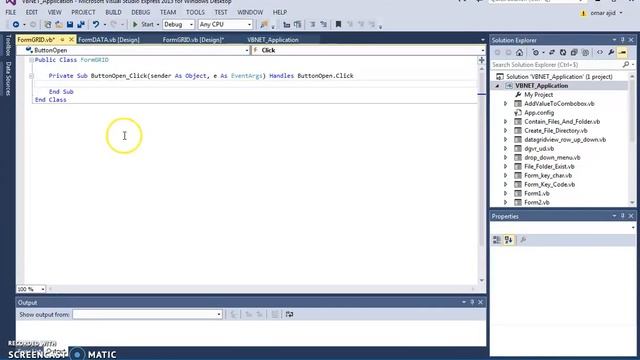Select App.config in Solution Explorer
The width and height of the screenshot is (640, 360).
(539, 113)
